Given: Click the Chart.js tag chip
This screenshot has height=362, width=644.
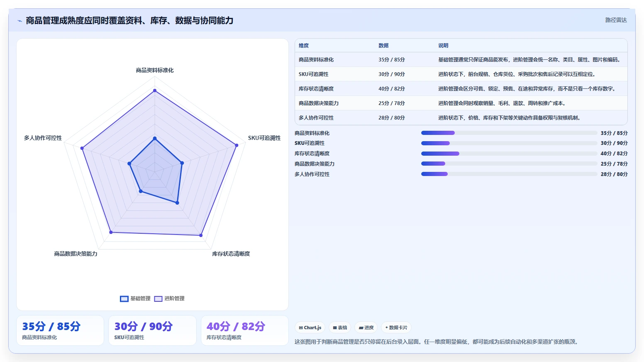Looking at the screenshot, I should 310,328.
